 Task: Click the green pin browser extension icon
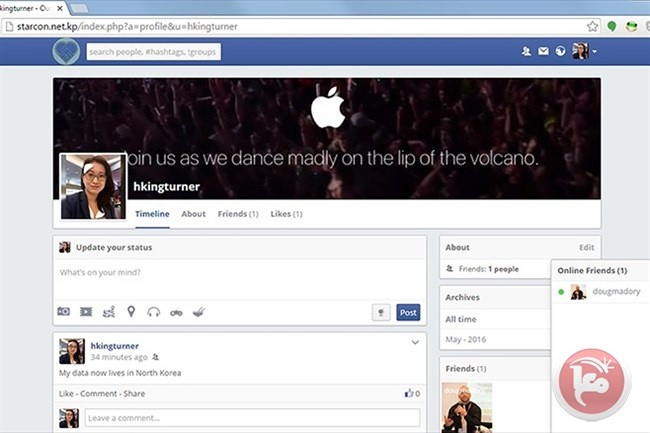coord(611,27)
